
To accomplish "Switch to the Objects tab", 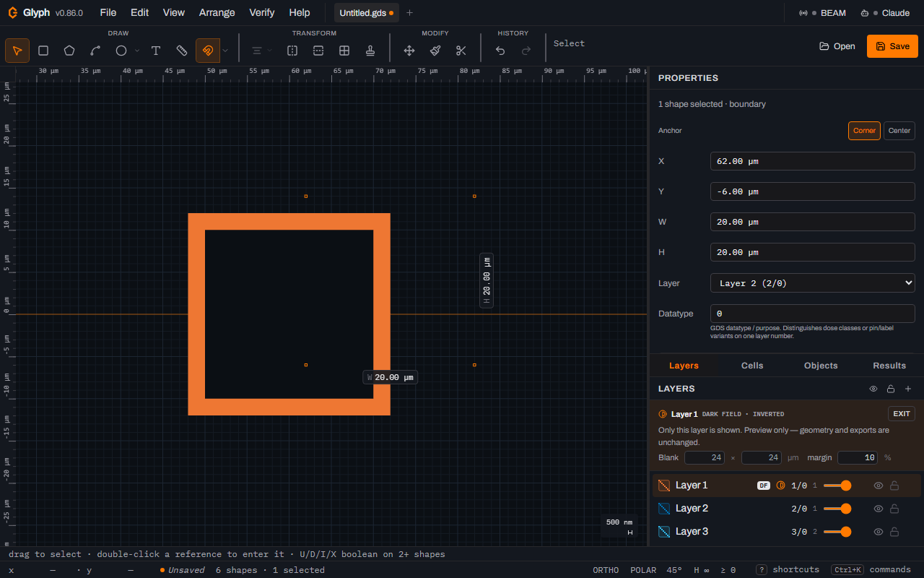I will pyautogui.click(x=821, y=366).
